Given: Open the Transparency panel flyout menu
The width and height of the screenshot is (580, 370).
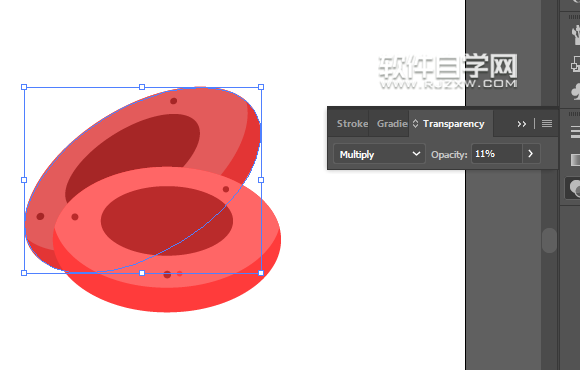Looking at the screenshot, I should [x=547, y=124].
